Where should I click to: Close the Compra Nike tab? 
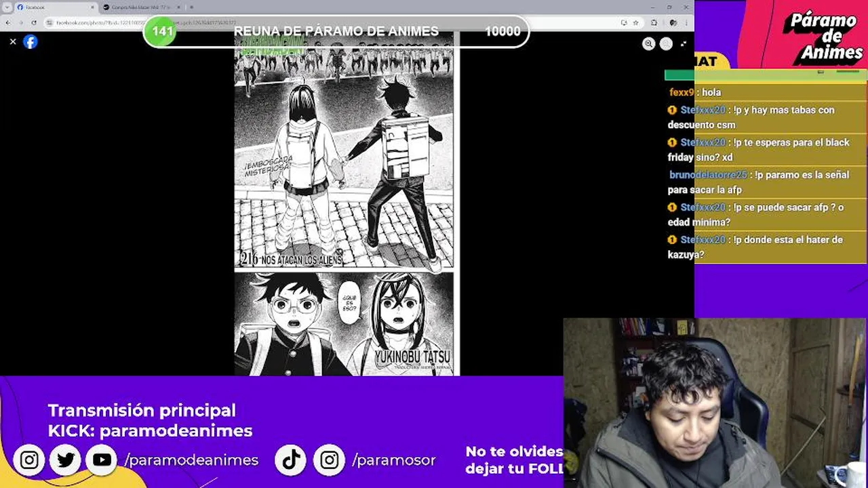[178, 7]
